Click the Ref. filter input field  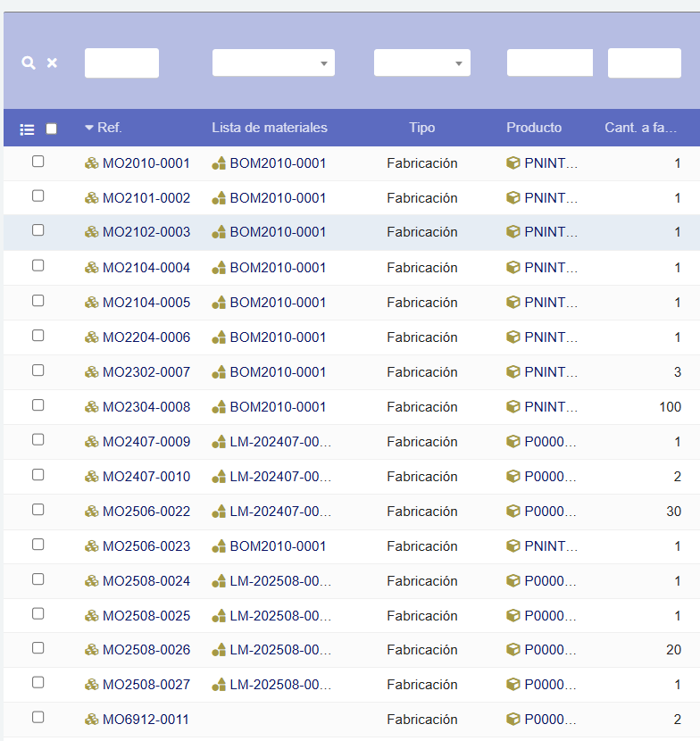pos(121,62)
